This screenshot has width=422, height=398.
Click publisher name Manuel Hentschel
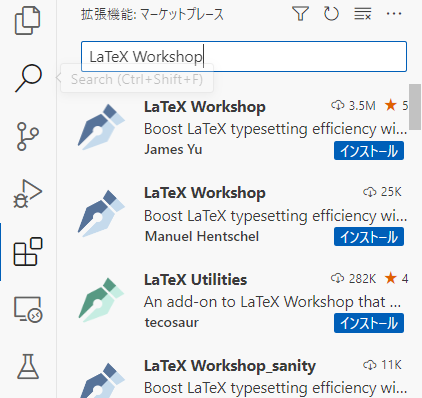(202, 236)
